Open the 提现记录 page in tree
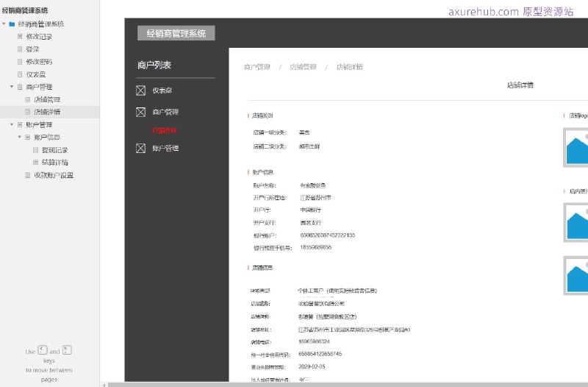 point(55,150)
